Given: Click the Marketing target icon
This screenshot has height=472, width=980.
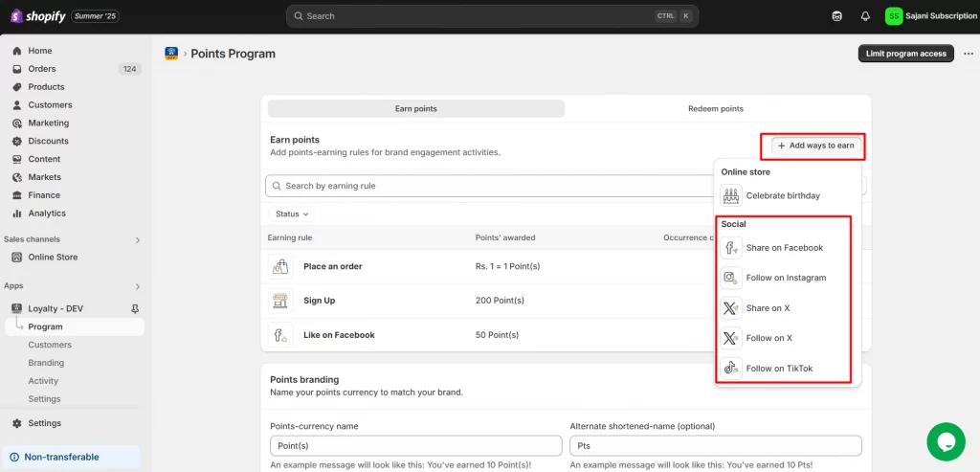Looking at the screenshot, I should coord(17,124).
